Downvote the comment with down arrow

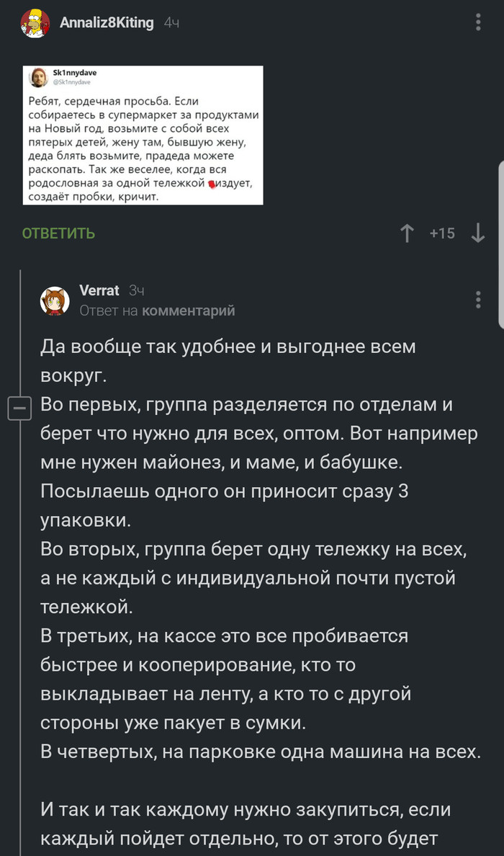477,233
